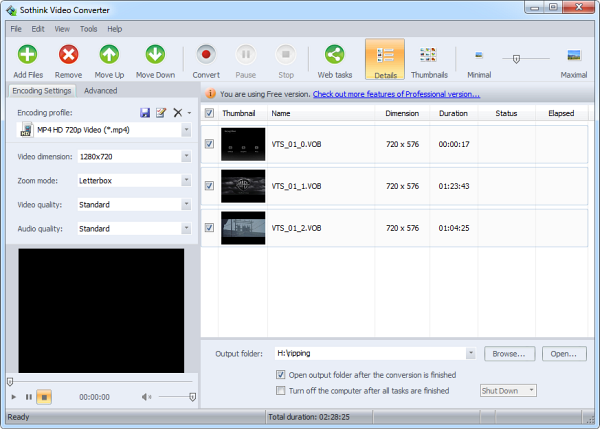
Task: Click the Add Files toolbar icon
Action: 27,54
